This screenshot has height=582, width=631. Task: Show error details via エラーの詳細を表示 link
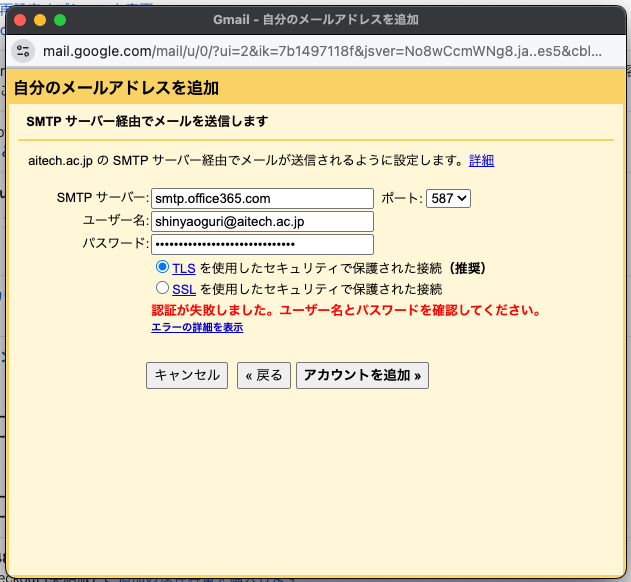click(x=197, y=327)
